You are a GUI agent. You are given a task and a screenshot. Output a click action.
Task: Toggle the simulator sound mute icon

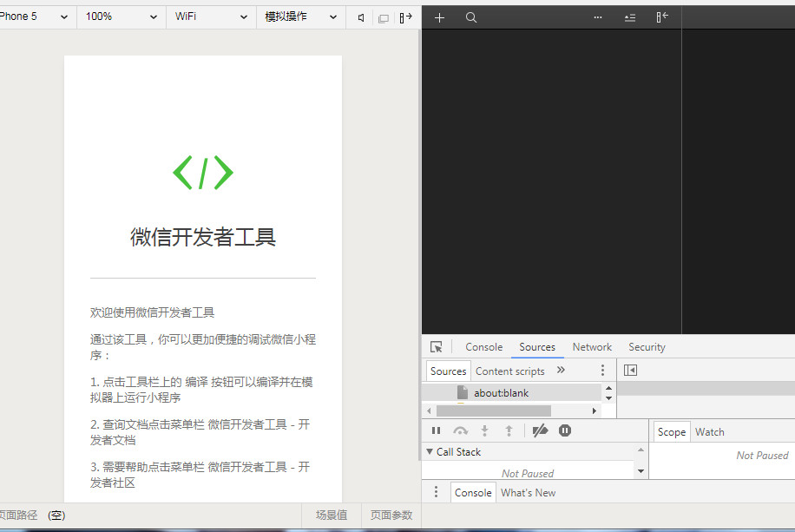click(361, 17)
